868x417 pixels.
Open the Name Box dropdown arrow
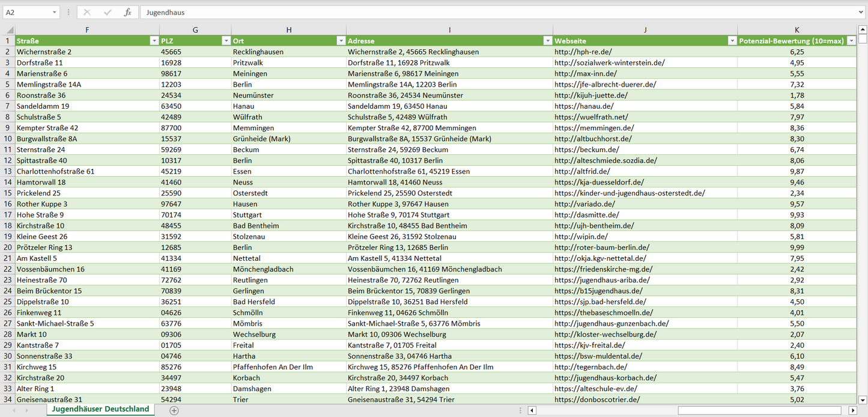click(x=55, y=12)
